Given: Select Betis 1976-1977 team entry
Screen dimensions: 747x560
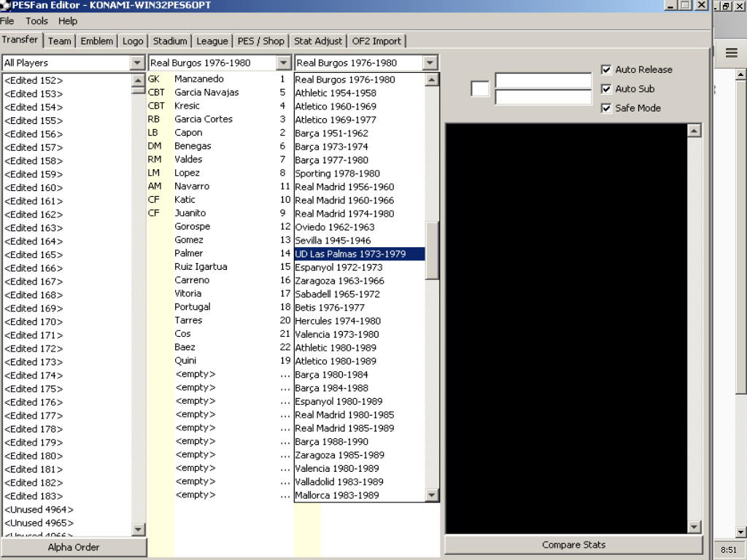Looking at the screenshot, I should (359, 308).
